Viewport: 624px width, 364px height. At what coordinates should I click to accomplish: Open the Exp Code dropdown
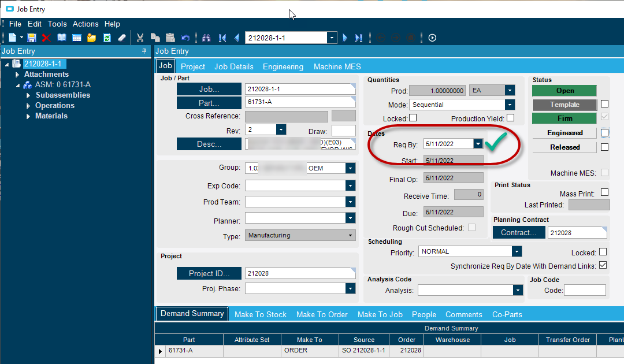pyautogui.click(x=350, y=186)
